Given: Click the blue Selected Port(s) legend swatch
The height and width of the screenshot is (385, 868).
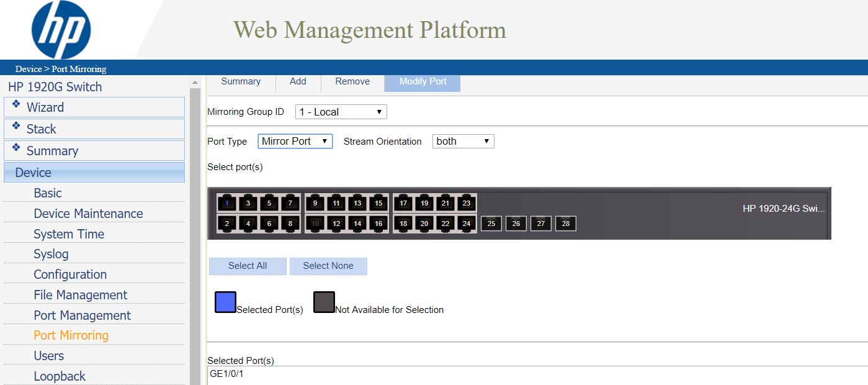Looking at the screenshot, I should click(x=225, y=302).
